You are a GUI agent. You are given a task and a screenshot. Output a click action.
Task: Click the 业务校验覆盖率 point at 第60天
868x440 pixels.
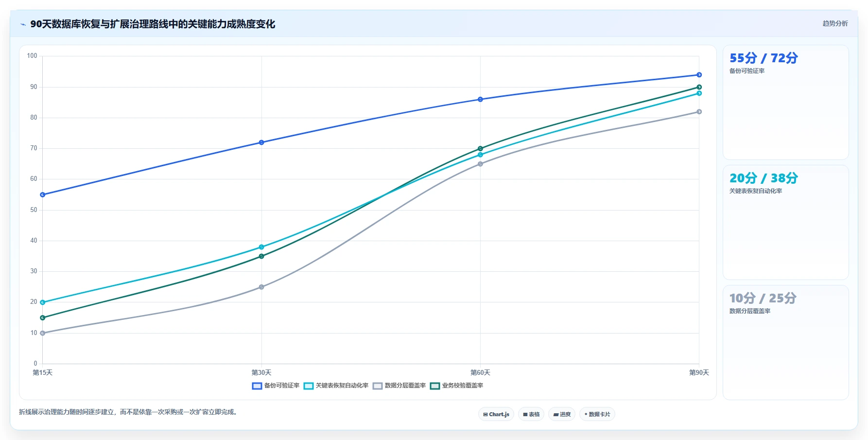(480, 148)
